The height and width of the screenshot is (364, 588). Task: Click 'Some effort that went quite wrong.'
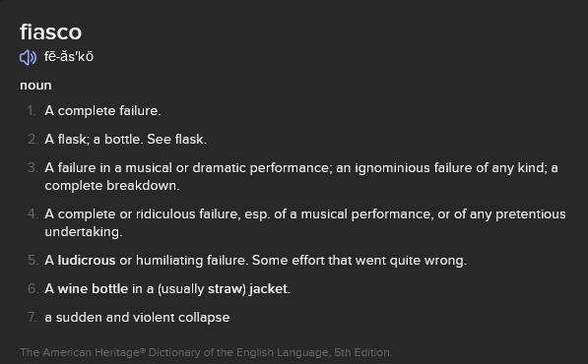tap(359, 261)
